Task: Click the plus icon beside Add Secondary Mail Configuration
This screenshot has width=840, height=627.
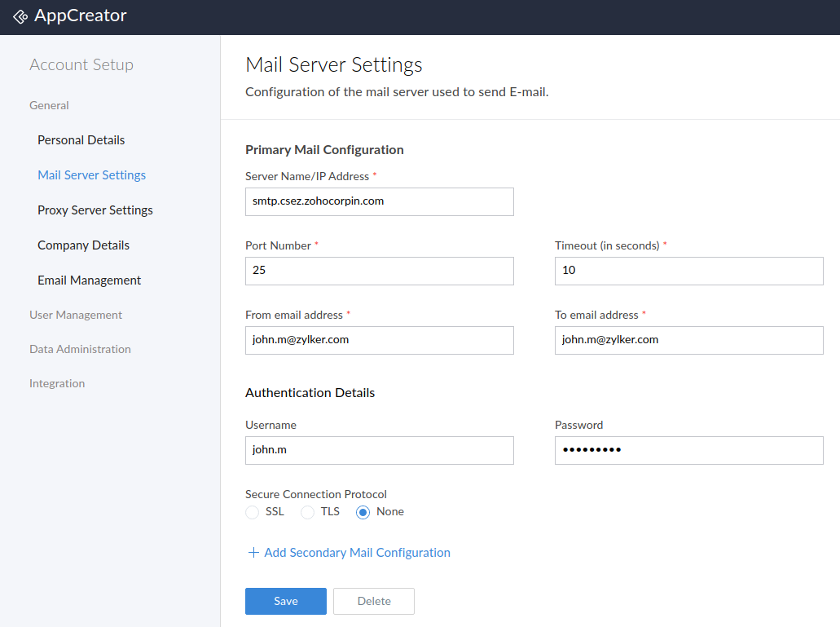Action: [253, 552]
